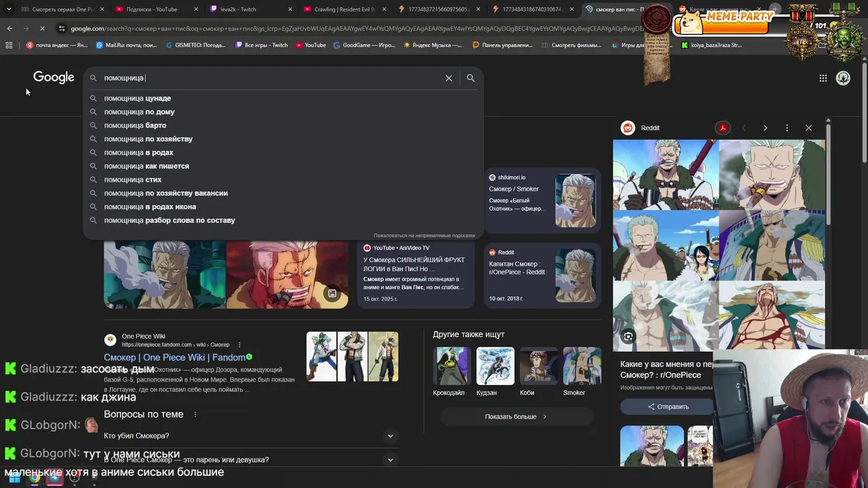Open Reddit source icon in preview panel
The image size is (868, 488).
tap(628, 127)
